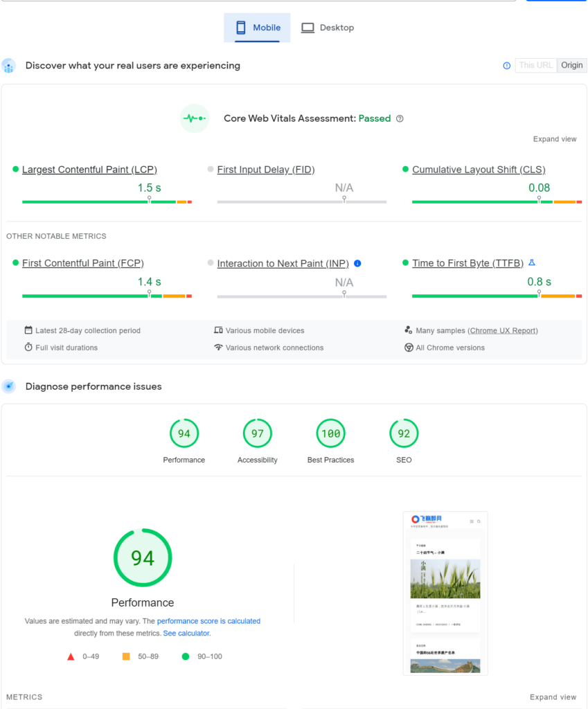
Task: Click the info icon next to This URL
Action: (506, 66)
